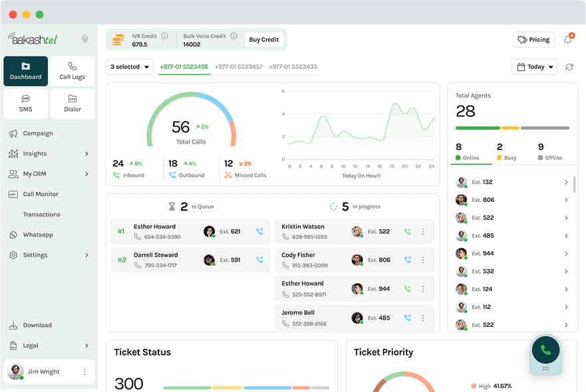Click info icon next to IVR Credit

point(164,36)
